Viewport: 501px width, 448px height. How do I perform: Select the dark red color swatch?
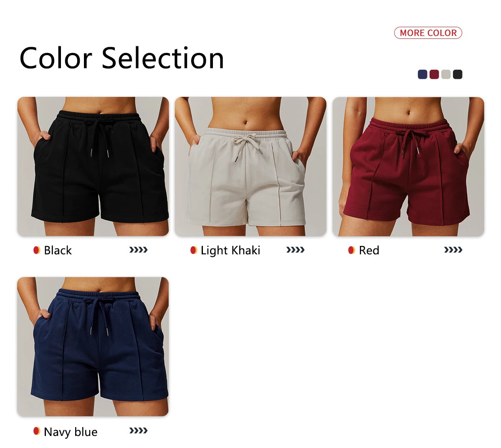[x=434, y=74]
